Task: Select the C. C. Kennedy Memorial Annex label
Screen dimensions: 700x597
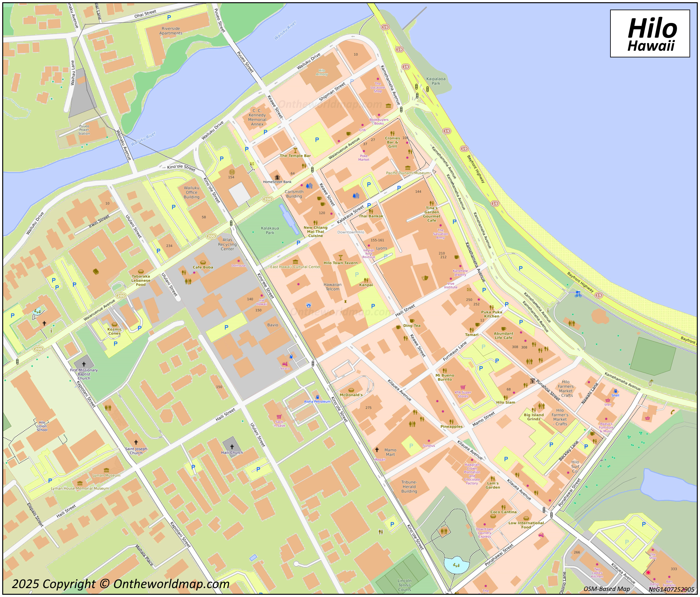Action: pos(257,117)
